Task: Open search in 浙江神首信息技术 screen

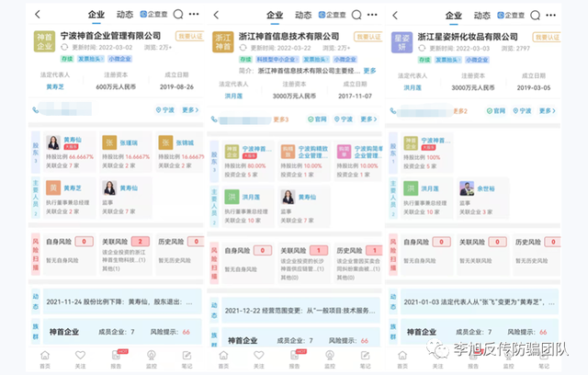Action: pos(356,15)
